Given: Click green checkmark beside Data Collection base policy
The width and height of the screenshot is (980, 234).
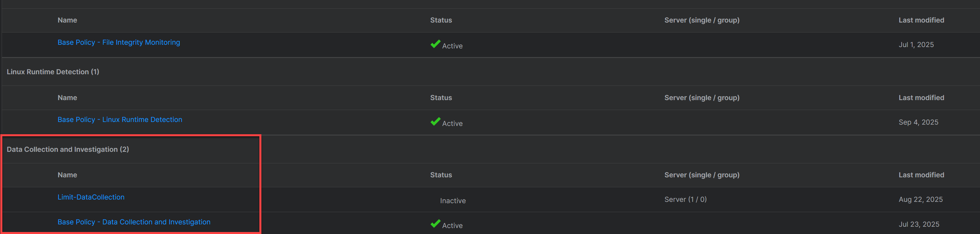Looking at the screenshot, I should [x=435, y=224].
